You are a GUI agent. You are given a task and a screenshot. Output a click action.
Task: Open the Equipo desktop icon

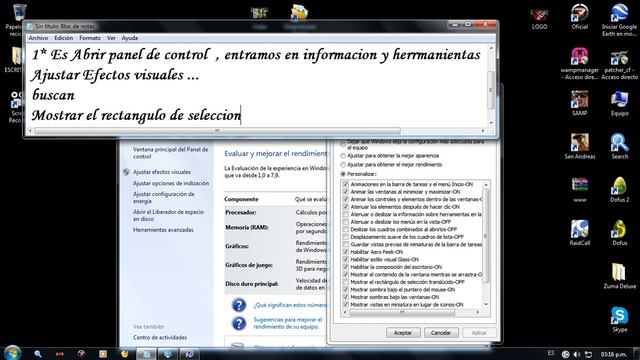tap(619, 103)
